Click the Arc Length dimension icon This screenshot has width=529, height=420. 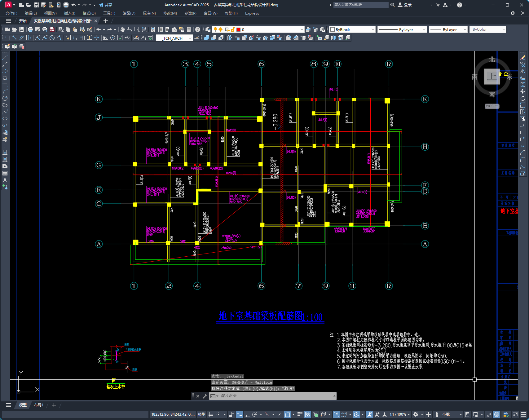pyautogui.click(x=22, y=38)
